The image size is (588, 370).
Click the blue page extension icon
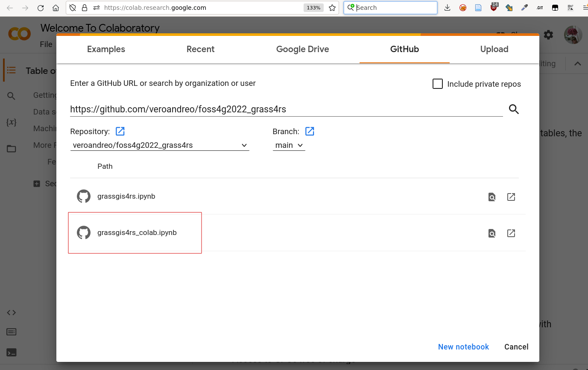coord(478,8)
